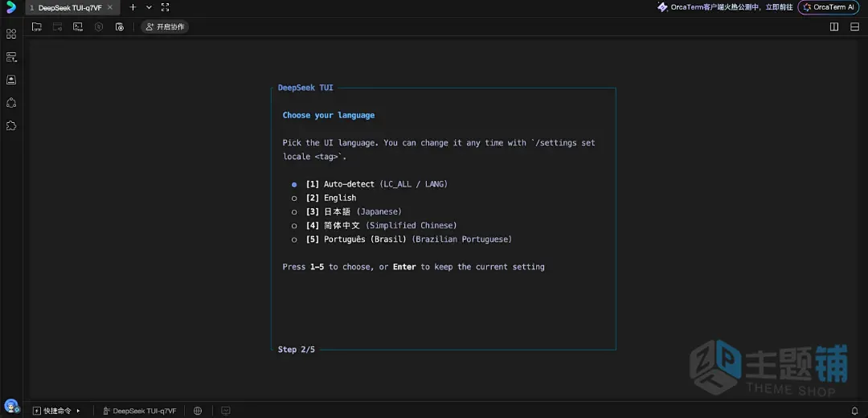Screen dimensions: 868x418
Task: Toggle fullscreen mode icon beside tabs
Action: click(165, 7)
